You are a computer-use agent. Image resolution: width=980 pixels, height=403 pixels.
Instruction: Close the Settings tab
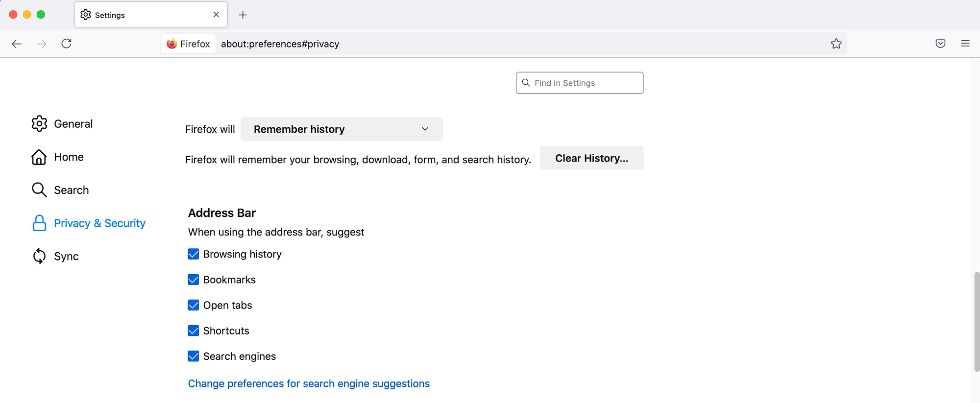pyautogui.click(x=216, y=15)
